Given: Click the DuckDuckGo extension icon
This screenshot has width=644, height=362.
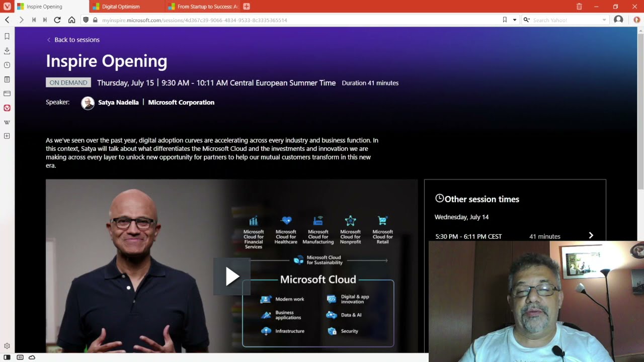Looking at the screenshot, I should pos(636,20).
